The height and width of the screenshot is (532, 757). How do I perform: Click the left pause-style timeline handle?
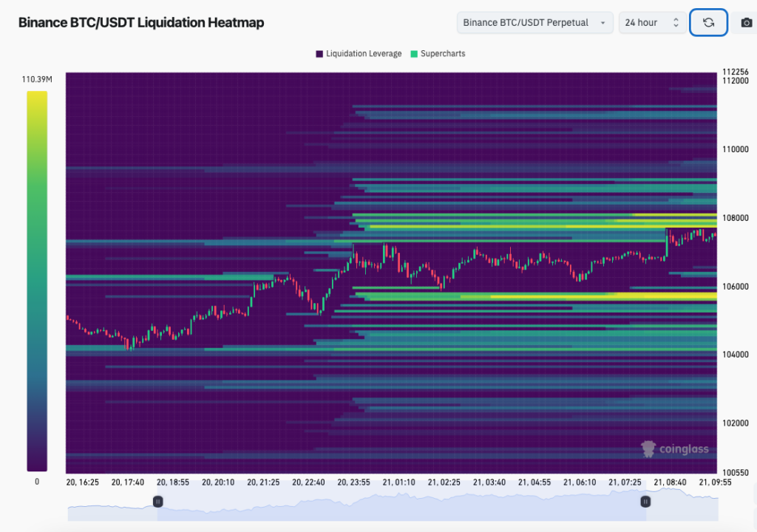pyautogui.click(x=157, y=502)
